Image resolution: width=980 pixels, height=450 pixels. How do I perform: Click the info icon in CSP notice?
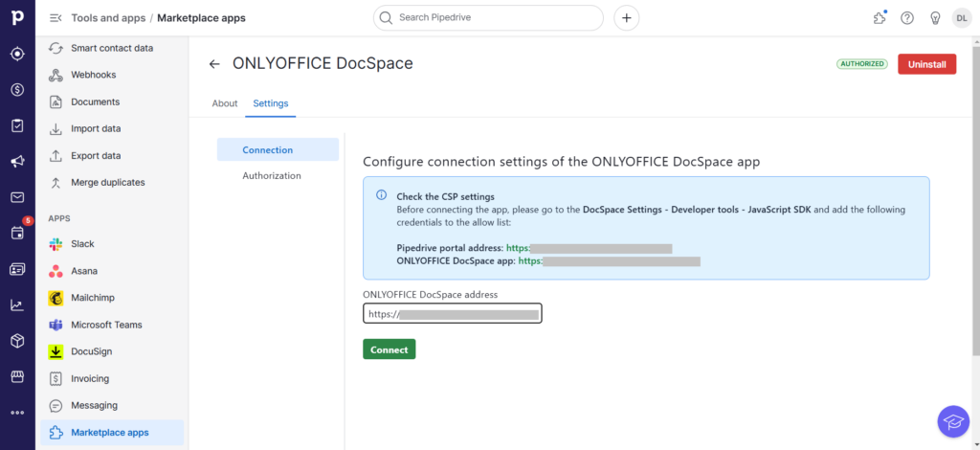pos(381,195)
